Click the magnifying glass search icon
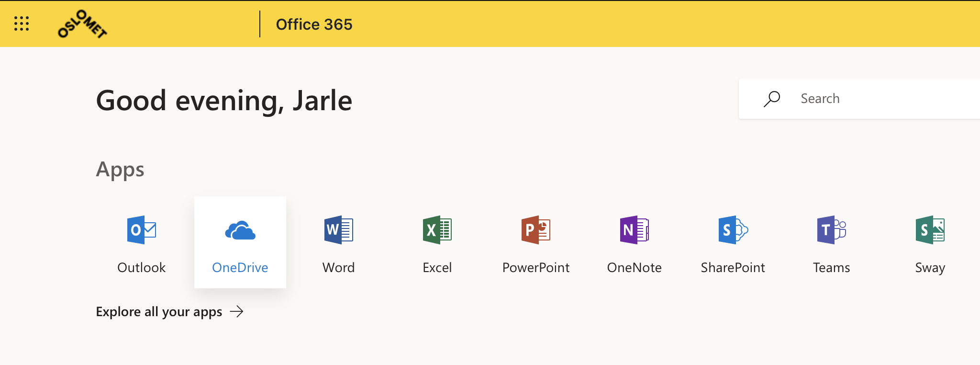Viewport: 980px width, 365px height. point(772,99)
